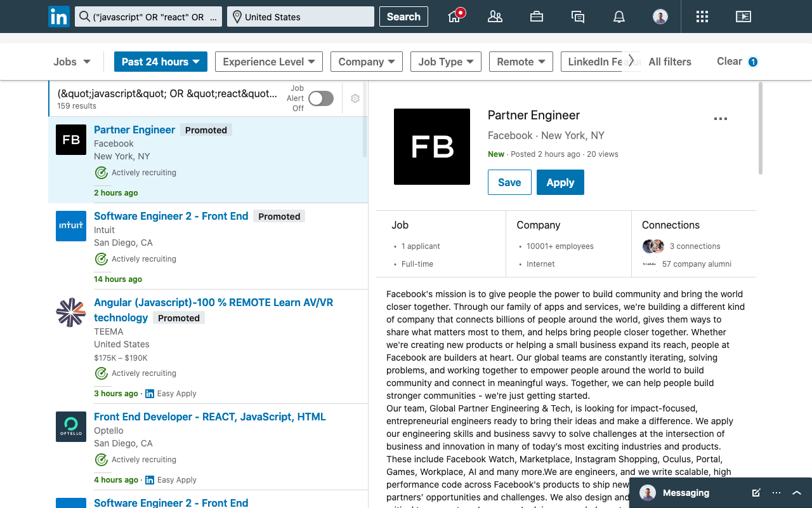Click '1 applicant' text

pyautogui.click(x=421, y=246)
